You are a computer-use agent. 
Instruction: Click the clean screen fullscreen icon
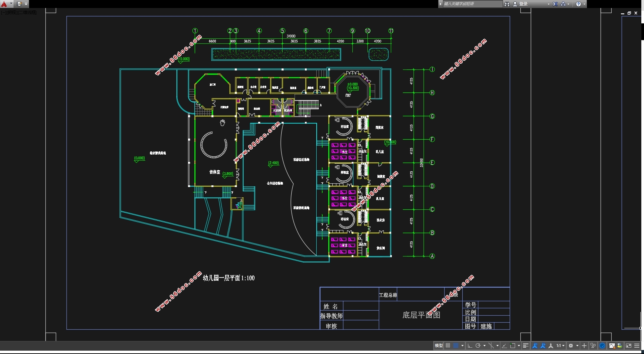(x=629, y=346)
